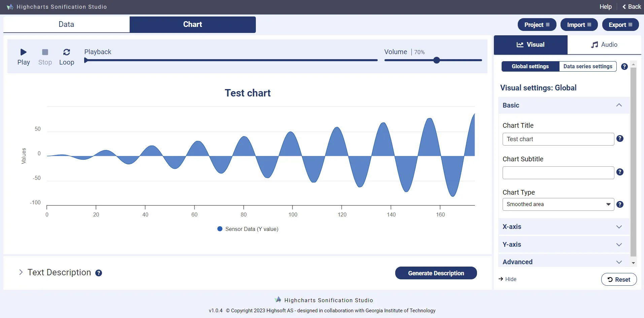Image resolution: width=644 pixels, height=318 pixels.
Task: Select Global settings option
Action: [530, 67]
